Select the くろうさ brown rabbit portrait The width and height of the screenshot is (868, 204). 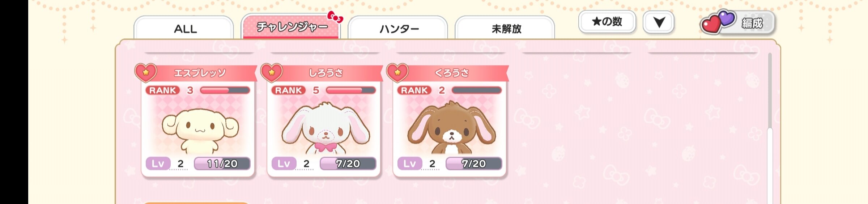point(451,127)
